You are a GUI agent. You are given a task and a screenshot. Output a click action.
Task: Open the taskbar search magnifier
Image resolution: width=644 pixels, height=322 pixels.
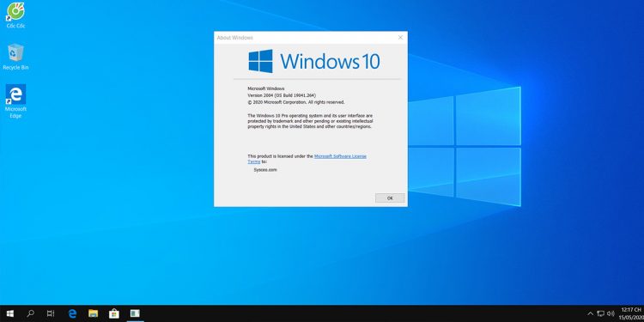30,313
